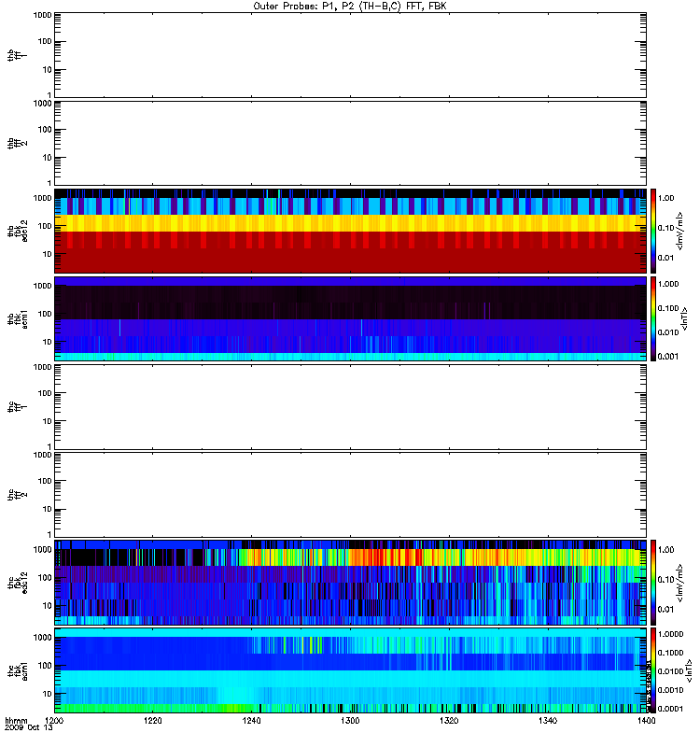Screen dimensions: 700x747
Task: Click the 'hhmm' axis unit label
Action: pyautogui.click(x=16, y=721)
